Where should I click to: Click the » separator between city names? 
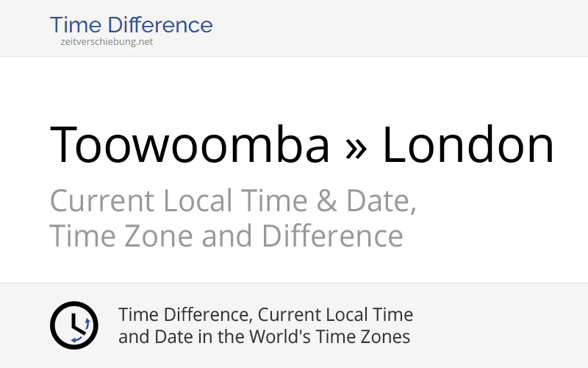click(355, 144)
